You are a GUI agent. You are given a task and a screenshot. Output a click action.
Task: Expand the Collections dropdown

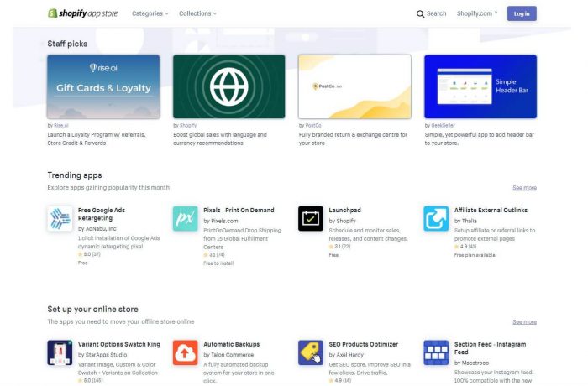pyautogui.click(x=197, y=13)
